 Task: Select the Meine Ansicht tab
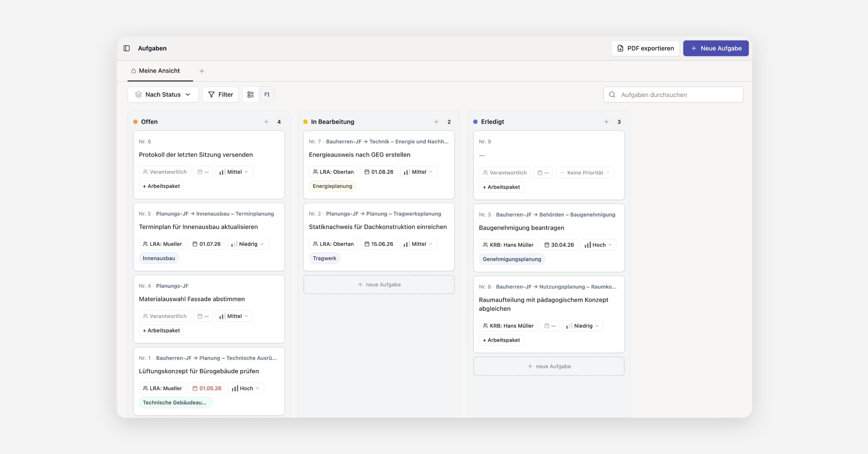(159, 71)
